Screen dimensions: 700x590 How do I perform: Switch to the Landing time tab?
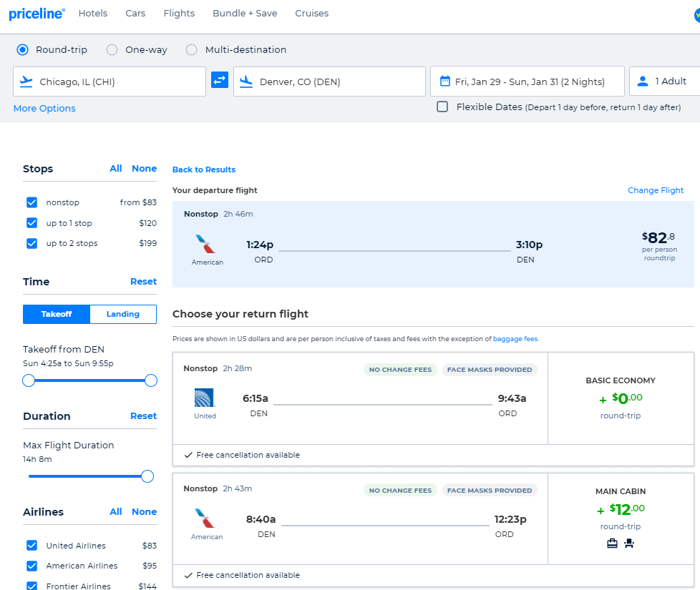[123, 314]
